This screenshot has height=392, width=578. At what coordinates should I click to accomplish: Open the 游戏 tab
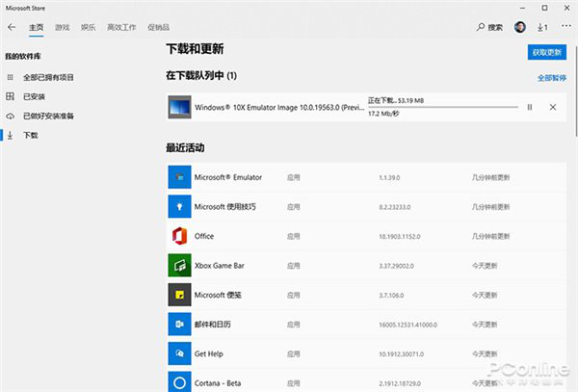63,28
